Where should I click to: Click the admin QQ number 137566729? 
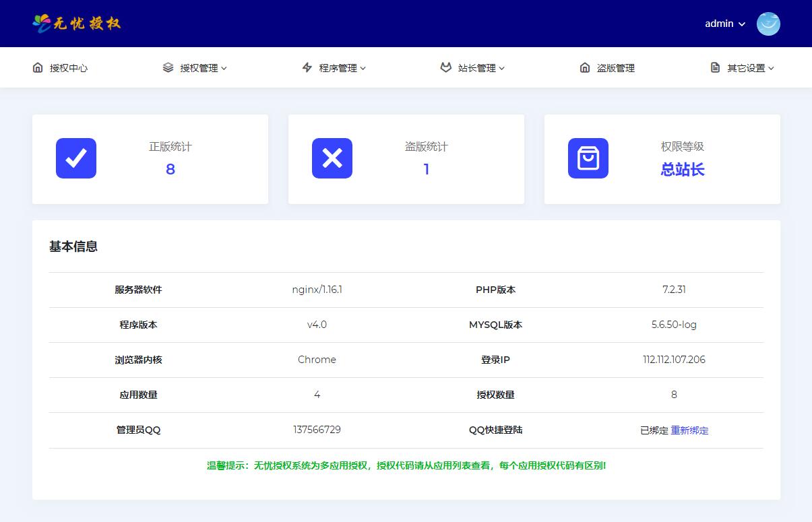[317, 430]
